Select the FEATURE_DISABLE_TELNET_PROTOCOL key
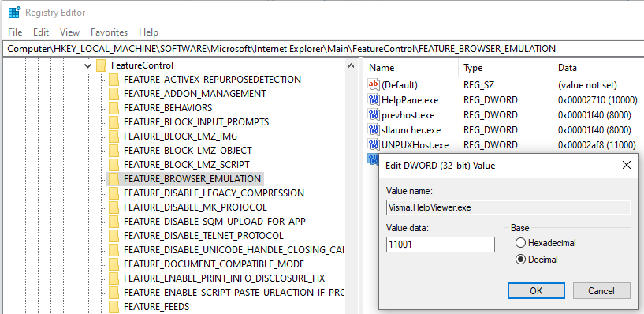Viewport: 644px width, 314px height. tap(203, 236)
